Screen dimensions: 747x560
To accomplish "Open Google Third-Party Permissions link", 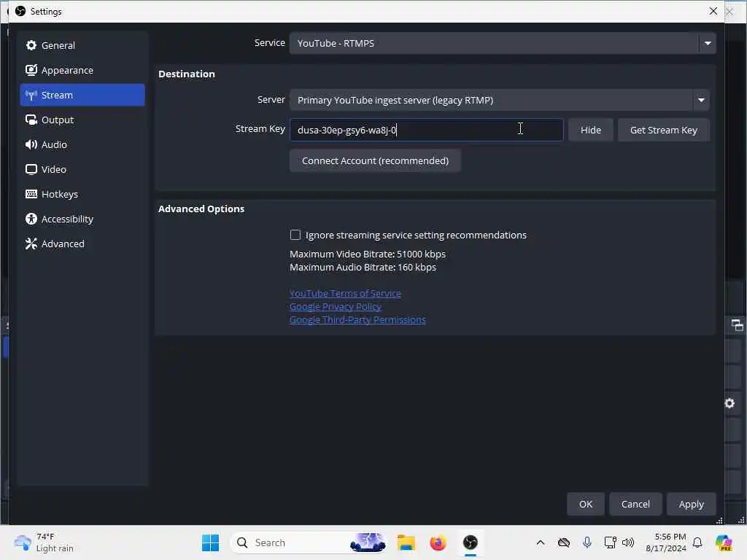I will [x=357, y=319].
